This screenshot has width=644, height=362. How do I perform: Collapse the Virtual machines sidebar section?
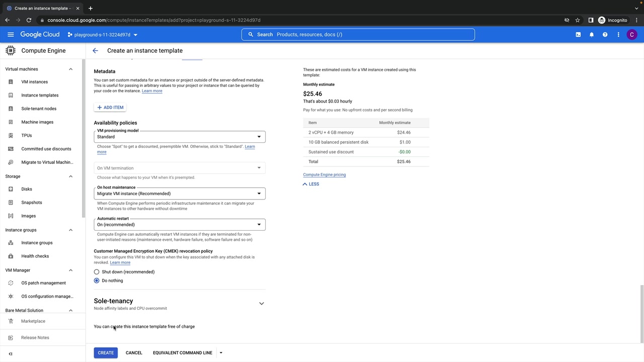pos(70,69)
